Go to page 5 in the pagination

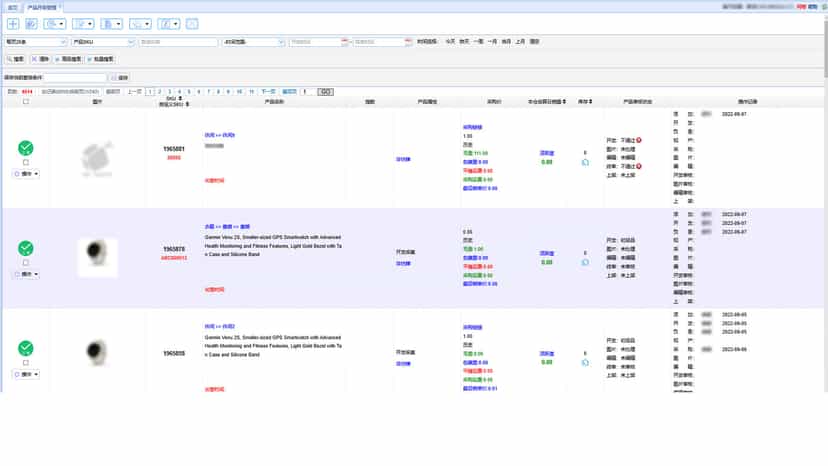[189, 91]
